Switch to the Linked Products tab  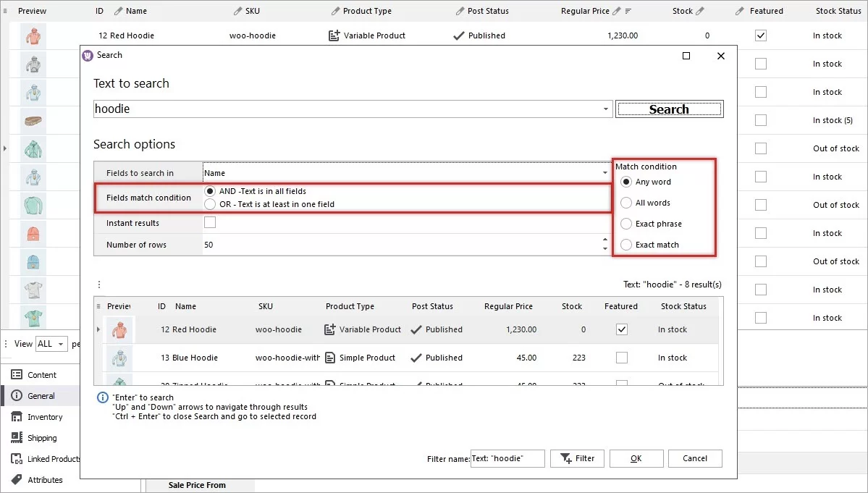(x=17, y=458)
